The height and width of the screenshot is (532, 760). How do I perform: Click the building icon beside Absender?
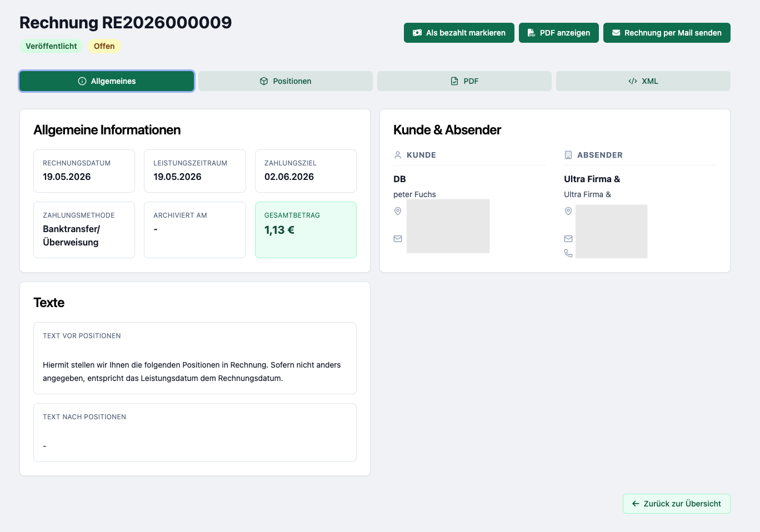pos(568,155)
